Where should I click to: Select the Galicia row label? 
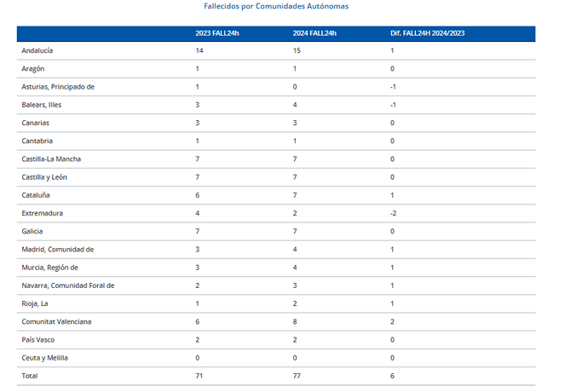tap(32, 231)
